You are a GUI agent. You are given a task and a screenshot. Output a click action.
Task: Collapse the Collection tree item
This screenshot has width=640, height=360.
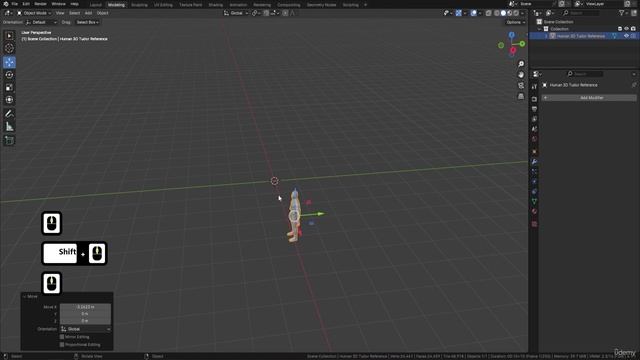coord(540,29)
